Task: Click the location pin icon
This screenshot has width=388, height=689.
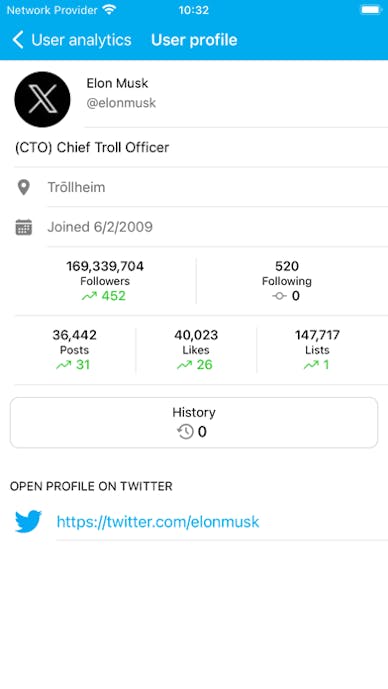Action: pos(23,187)
